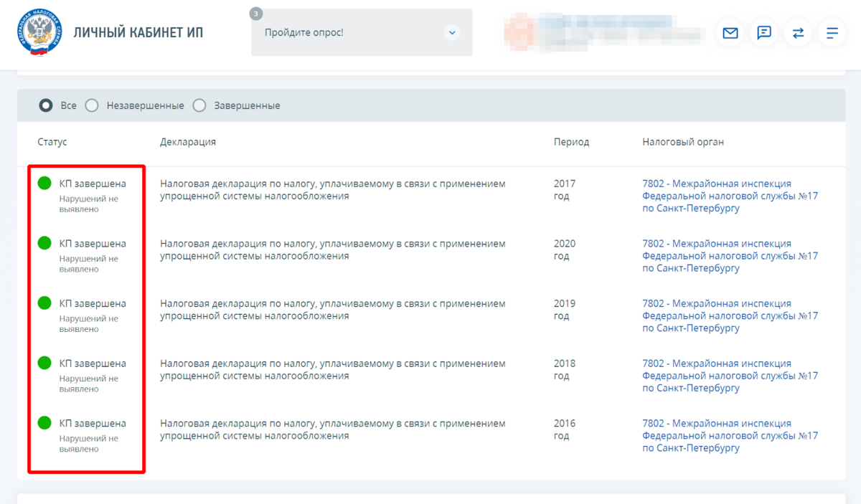Click the period "2019 год" cell
The height and width of the screenshot is (504, 861).
pyautogui.click(x=565, y=310)
